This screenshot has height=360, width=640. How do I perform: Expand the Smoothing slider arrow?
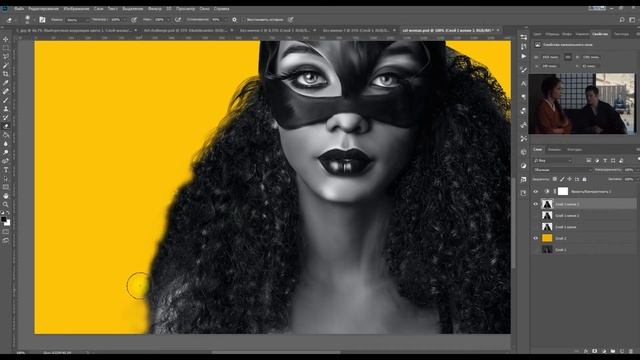click(x=225, y=20)
